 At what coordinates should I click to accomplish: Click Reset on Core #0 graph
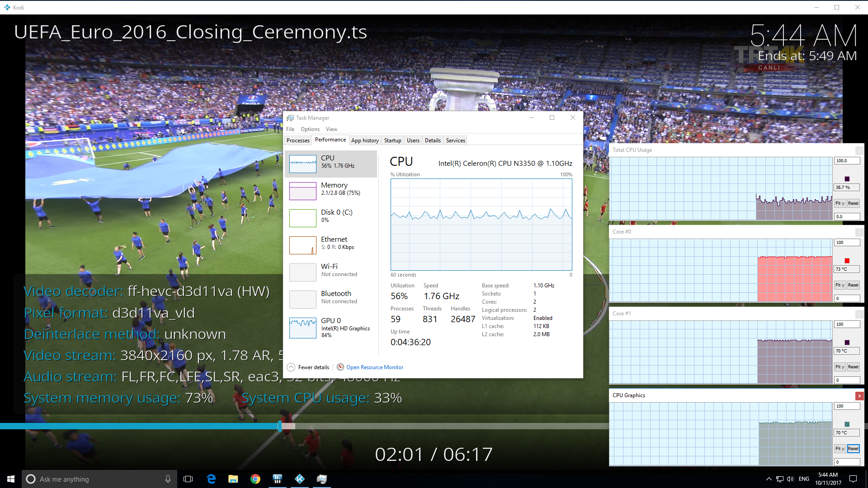(x=853, y=285)
